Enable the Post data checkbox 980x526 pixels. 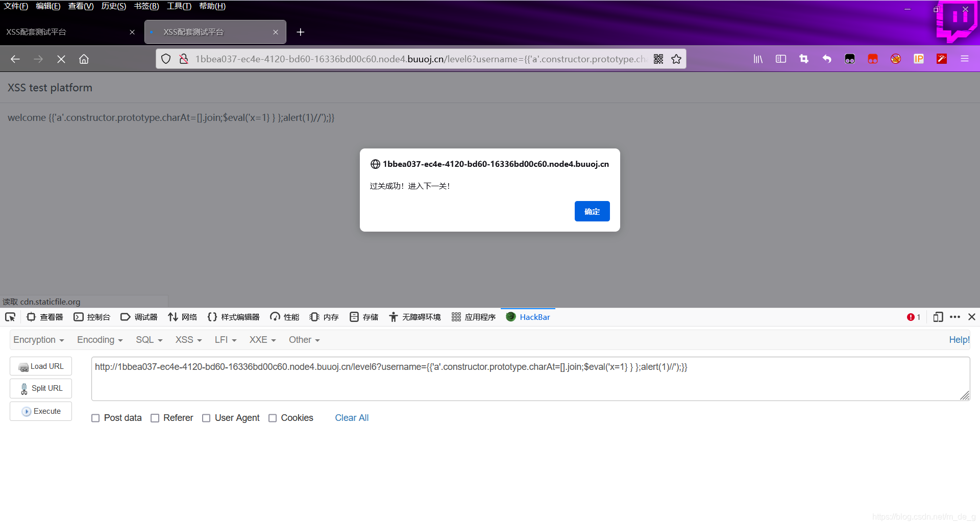95,418
